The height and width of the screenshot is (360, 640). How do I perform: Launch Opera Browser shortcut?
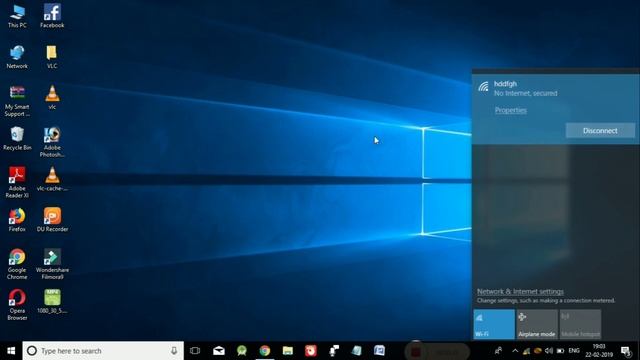pyautogui.click(x=17, y=305)
